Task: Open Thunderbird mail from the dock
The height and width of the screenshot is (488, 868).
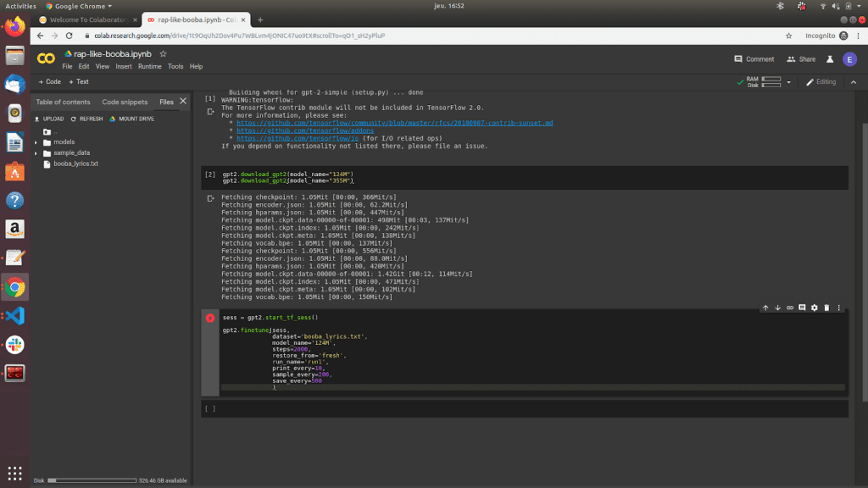Action: pyautogui.click(x=15, y=84)
